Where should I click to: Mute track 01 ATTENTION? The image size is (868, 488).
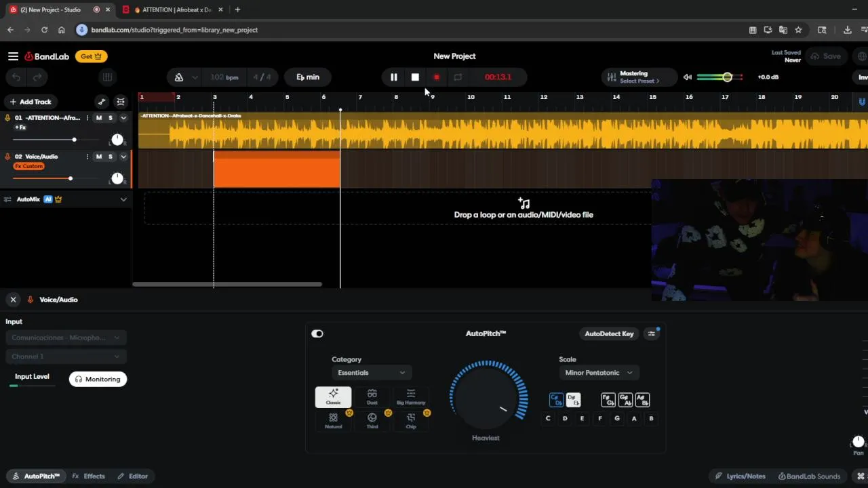(x=99, y=118)
